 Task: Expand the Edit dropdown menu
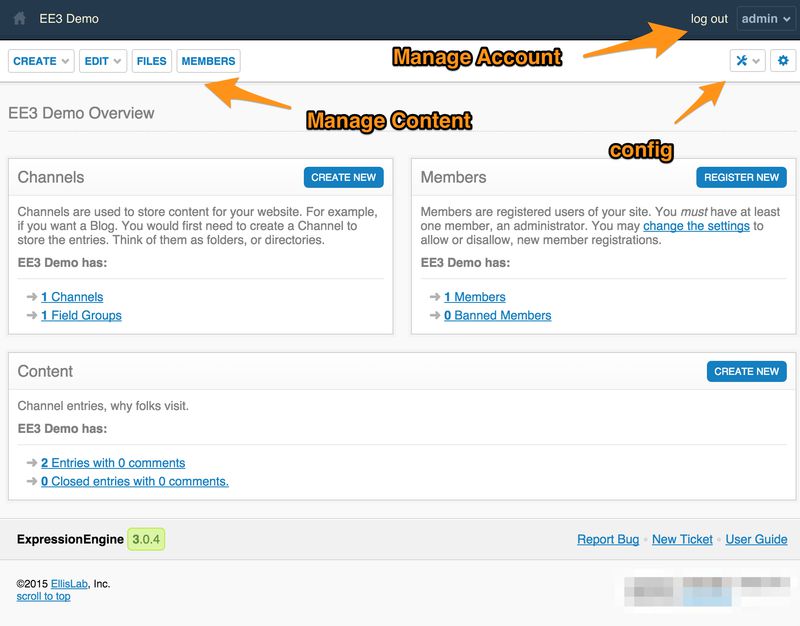pyautogui.click(x=103, y=61)
